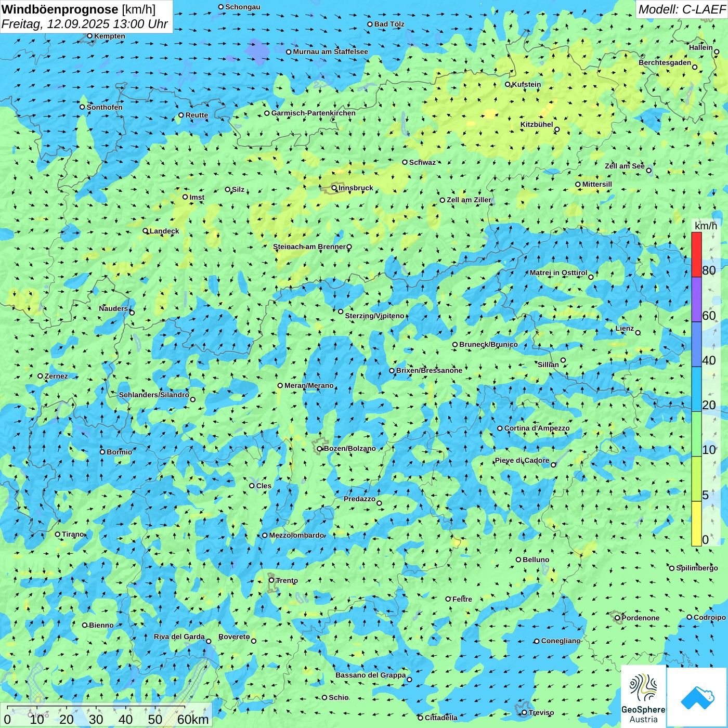This screenshot has height=728, width=728.
Task: Click the Bad Tölz label
Action: coord(389,24)
